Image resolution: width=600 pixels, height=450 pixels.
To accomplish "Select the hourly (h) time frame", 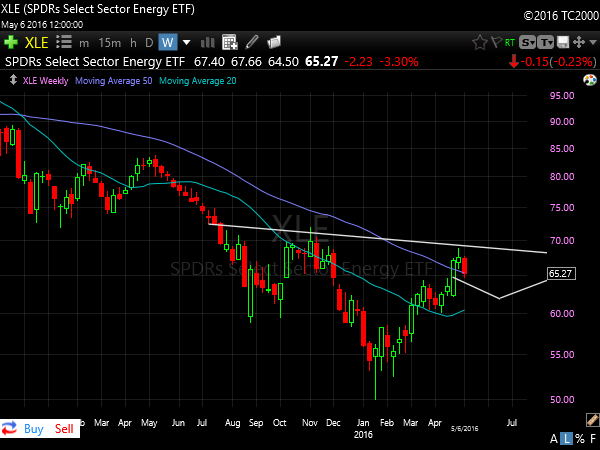I will click(x=133, y=42).
